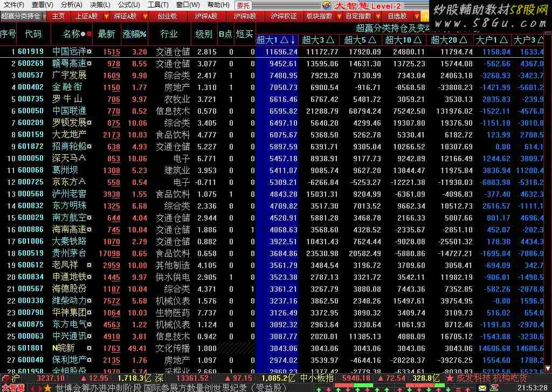This screenshot has width=552, height=392.
Task: Click the 中小板指 index label in the status bar
Action: coord(317,379)
